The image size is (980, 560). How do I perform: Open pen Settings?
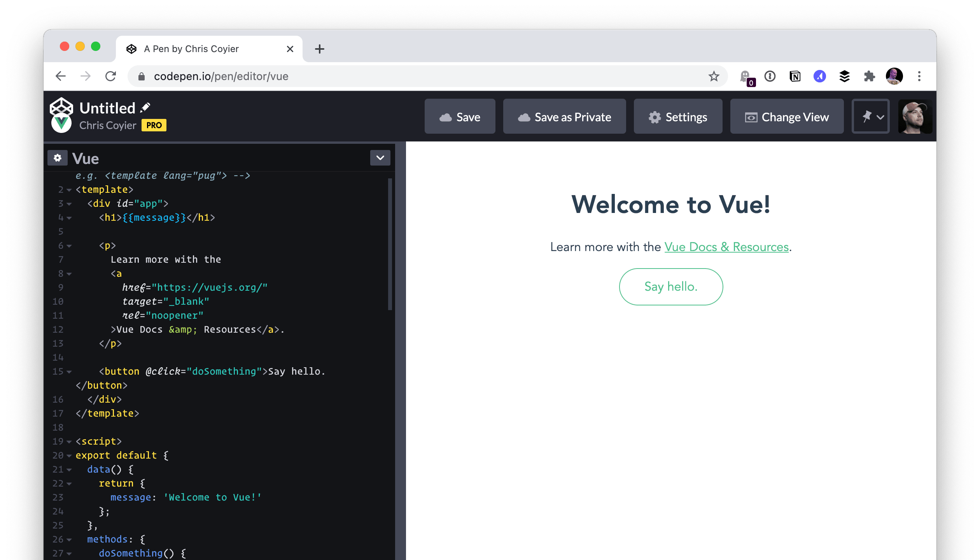coord(678,117)
